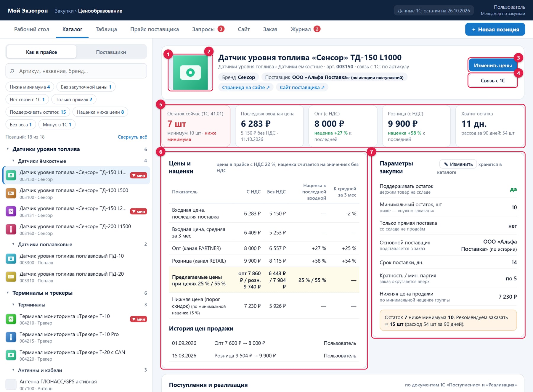The image size is (533, 392).
Task: Open the Рабочий стол tab
Action: [32, 29]
